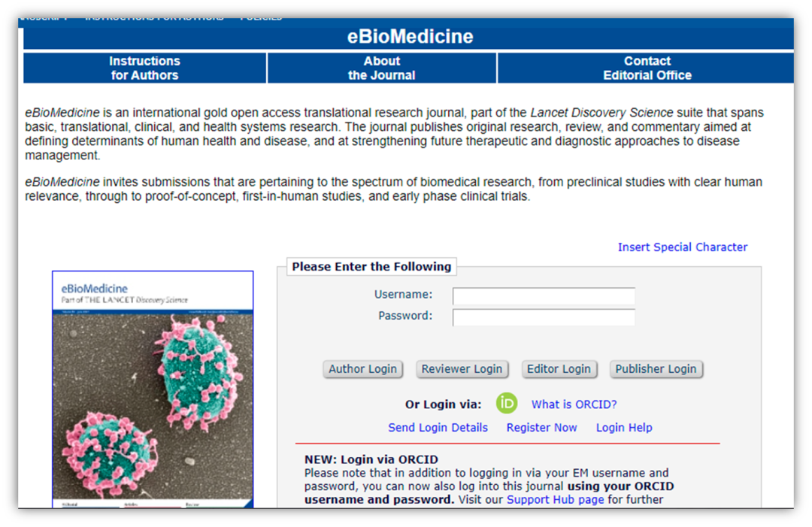Focus the Password input field
This screenshot has width=812, height=527.
(544, 317)
